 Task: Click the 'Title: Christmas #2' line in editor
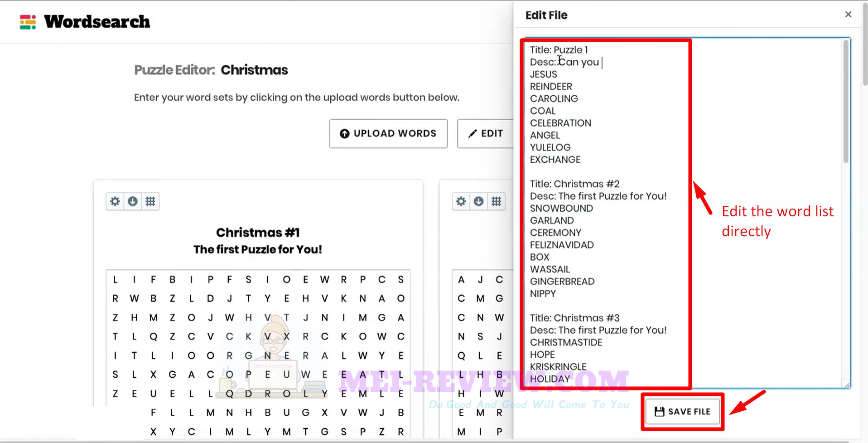[574, 184]
